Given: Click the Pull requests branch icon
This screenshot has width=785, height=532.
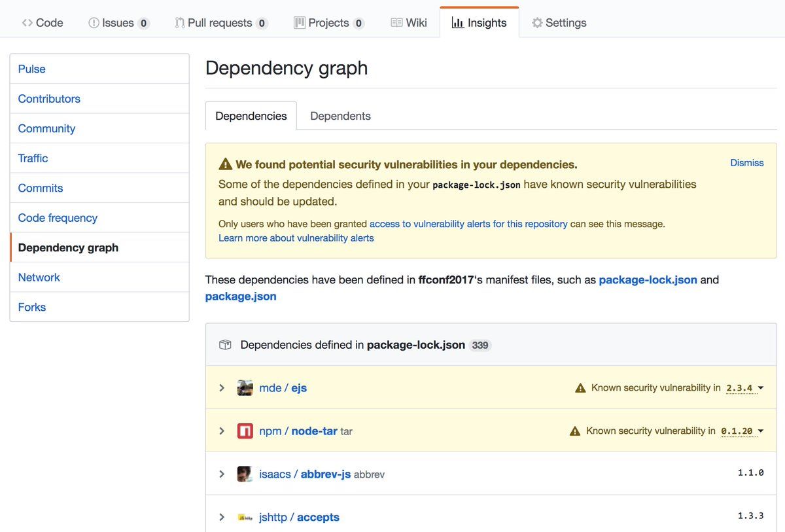Looking at the screenshot, I should 179,23.
